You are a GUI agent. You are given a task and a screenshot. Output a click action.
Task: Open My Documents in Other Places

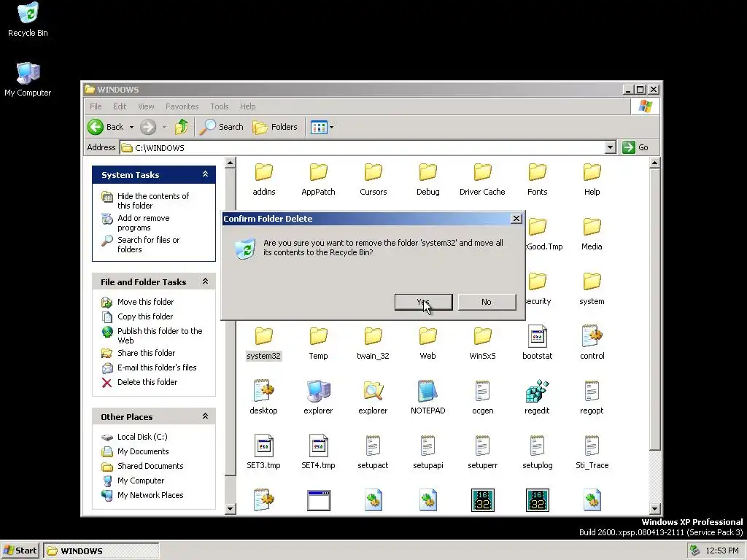(143, 451)
